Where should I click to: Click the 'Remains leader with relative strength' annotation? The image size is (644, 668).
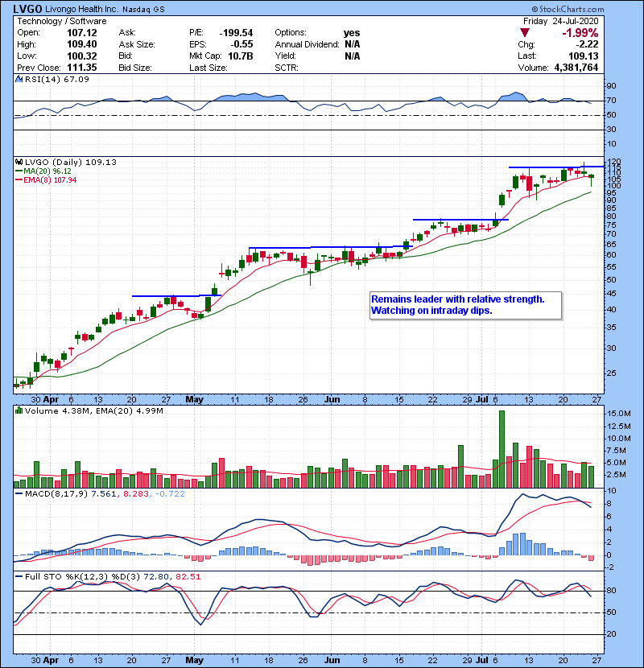coord(458,299)
